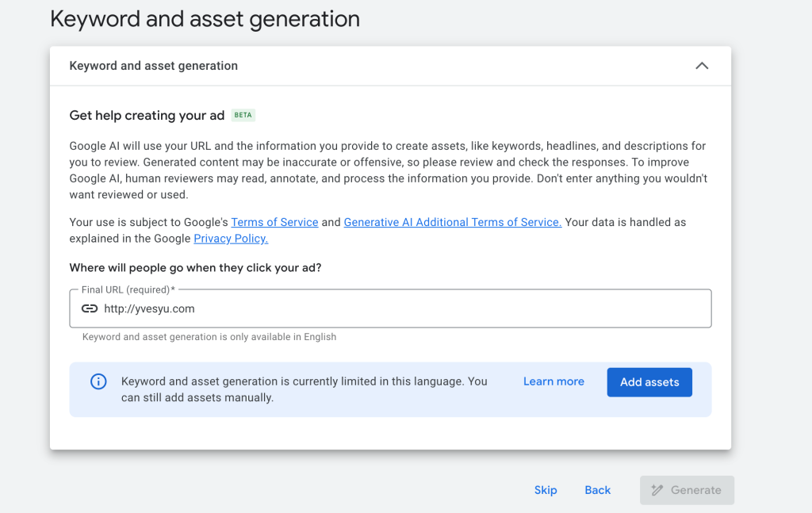Click the limited language banner message
The width and height of the screenshot is (812, 513).
(304, 389)
